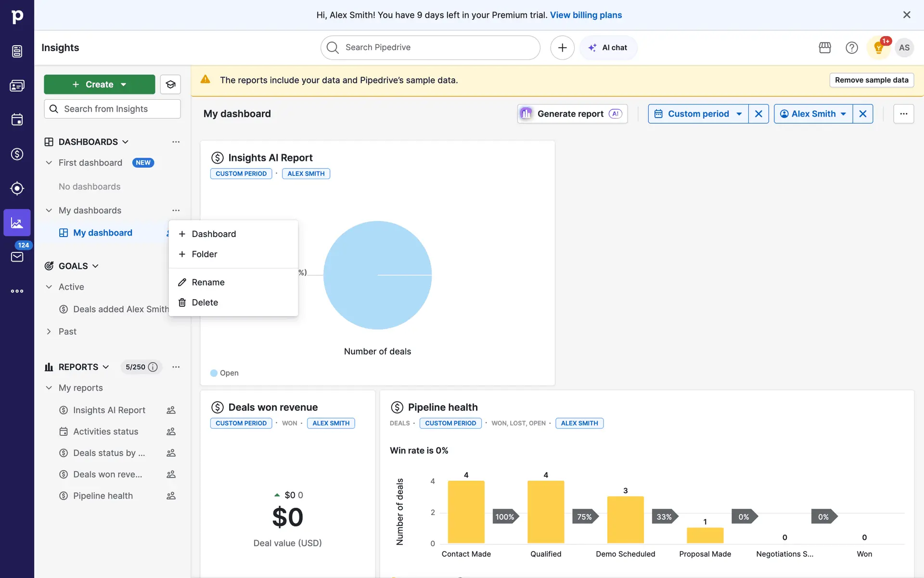Click the Search Pipedrive field
Screen dimensions: 924x578
431,47
